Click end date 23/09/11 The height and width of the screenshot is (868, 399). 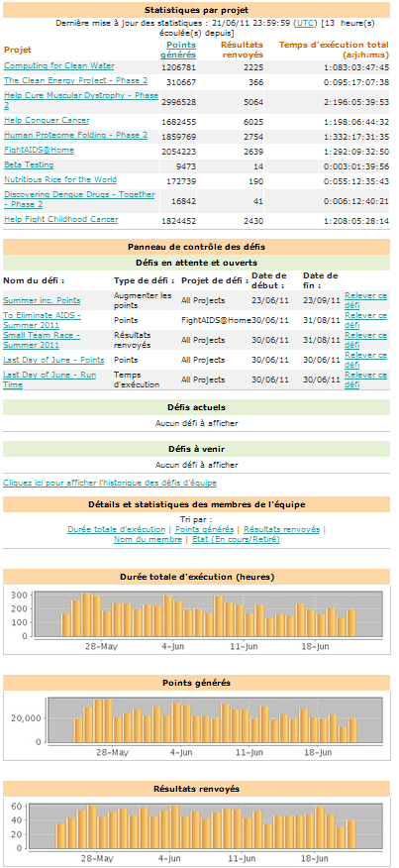point(322,301)
